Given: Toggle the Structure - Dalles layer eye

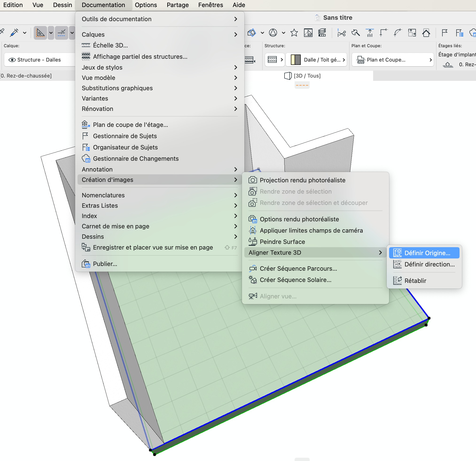Looking at the screenshot, I should (12, 60).
